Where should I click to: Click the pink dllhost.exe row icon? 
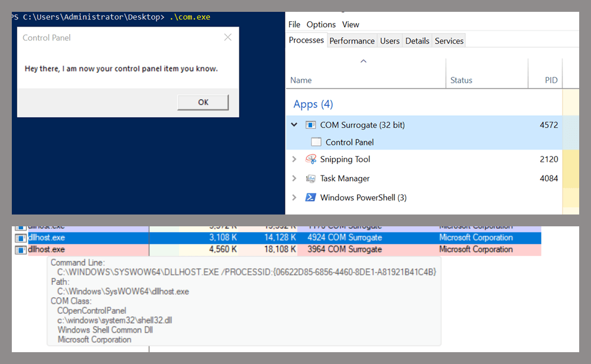(x=21, y=249)
